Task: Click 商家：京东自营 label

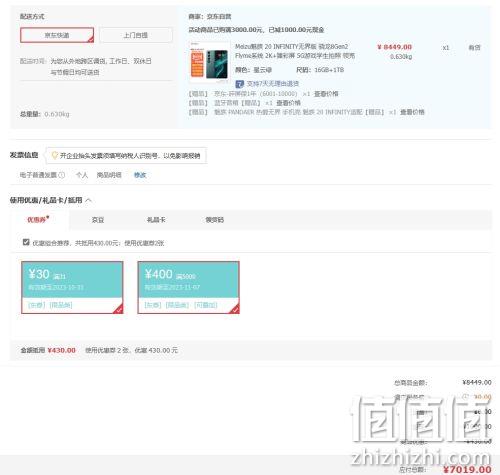Action: click(210, 16)
